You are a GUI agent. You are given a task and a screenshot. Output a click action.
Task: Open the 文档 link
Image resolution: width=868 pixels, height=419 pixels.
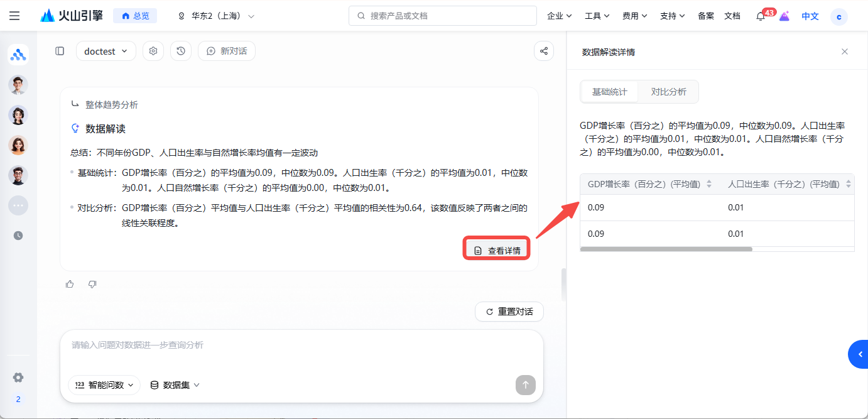[732, 16]
